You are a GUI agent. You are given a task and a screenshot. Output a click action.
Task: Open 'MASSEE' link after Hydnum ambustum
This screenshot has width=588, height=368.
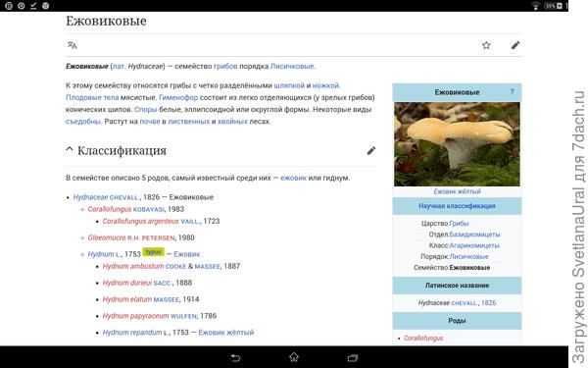click(x=208, y=267)
